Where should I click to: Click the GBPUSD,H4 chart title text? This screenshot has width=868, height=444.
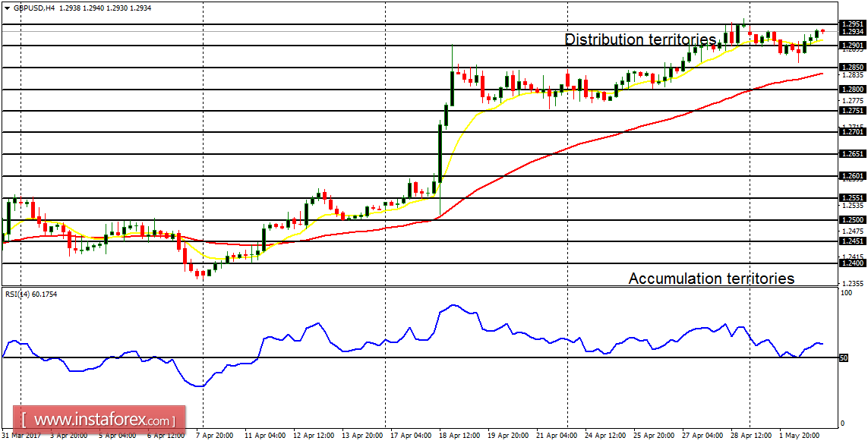coord(36,8)
